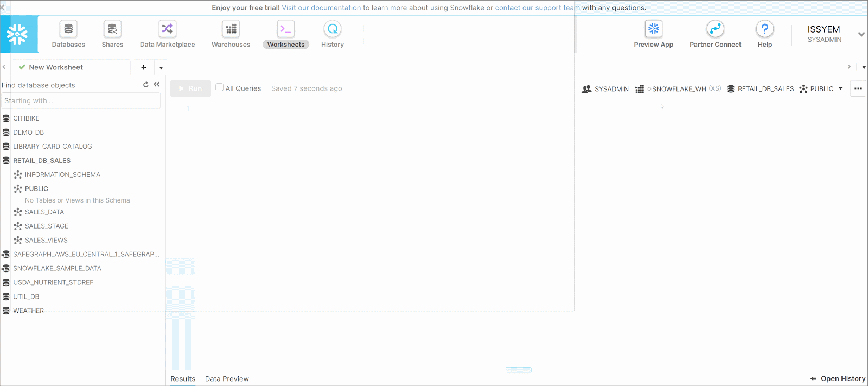The image size is (868, 386).
Task: Click the SYSADMIN role icon in context bar
Action: tap(586, 89)
